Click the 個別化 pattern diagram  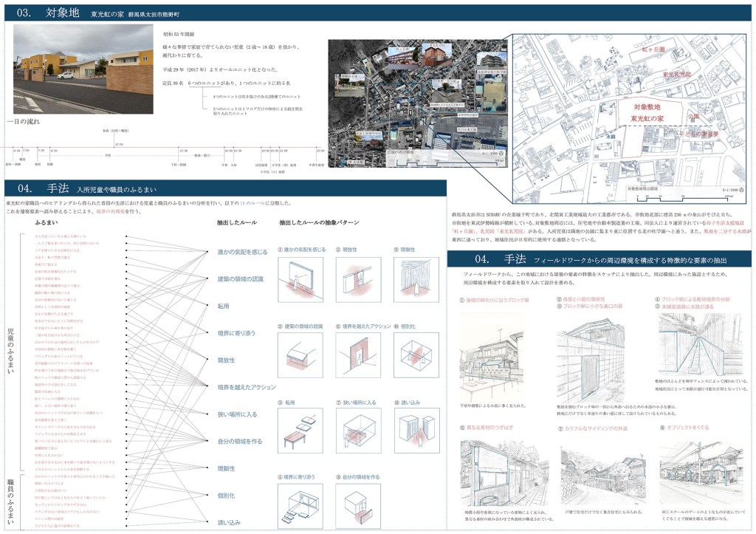416,354
